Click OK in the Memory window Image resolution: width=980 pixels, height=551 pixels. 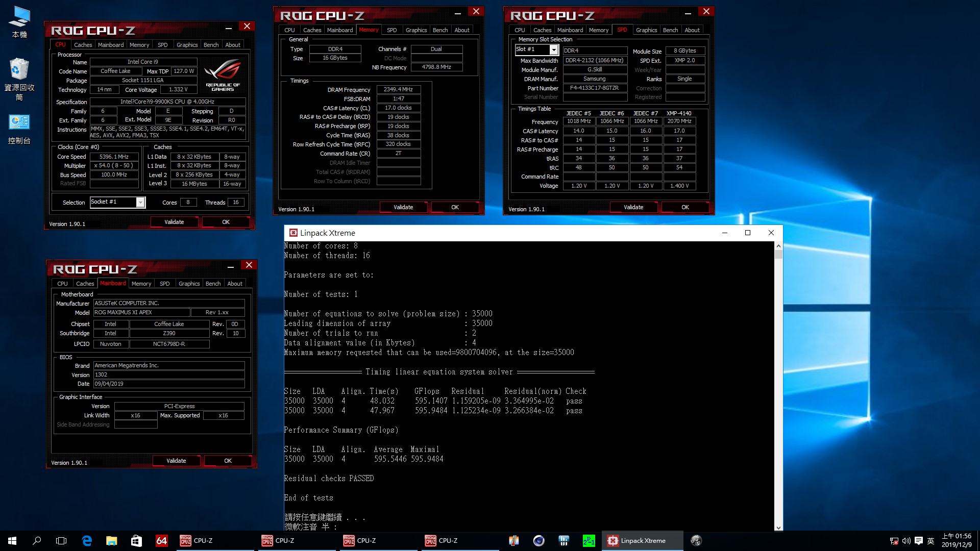[455, 207]
